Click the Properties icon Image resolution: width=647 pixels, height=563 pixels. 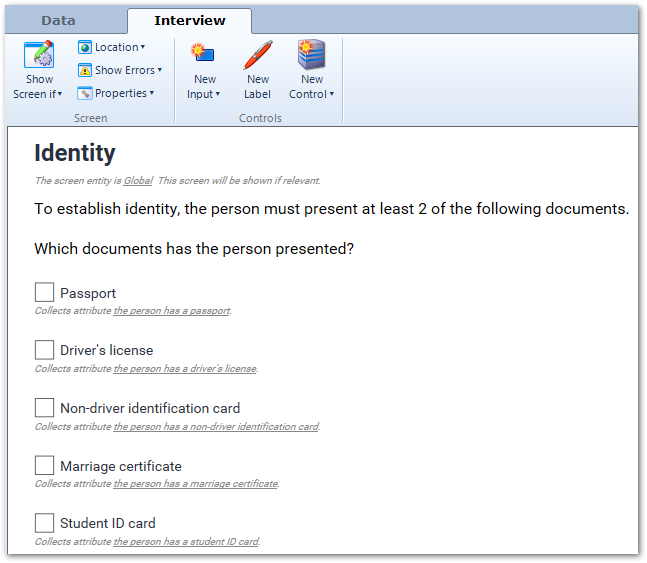click(x=85, y=93)
